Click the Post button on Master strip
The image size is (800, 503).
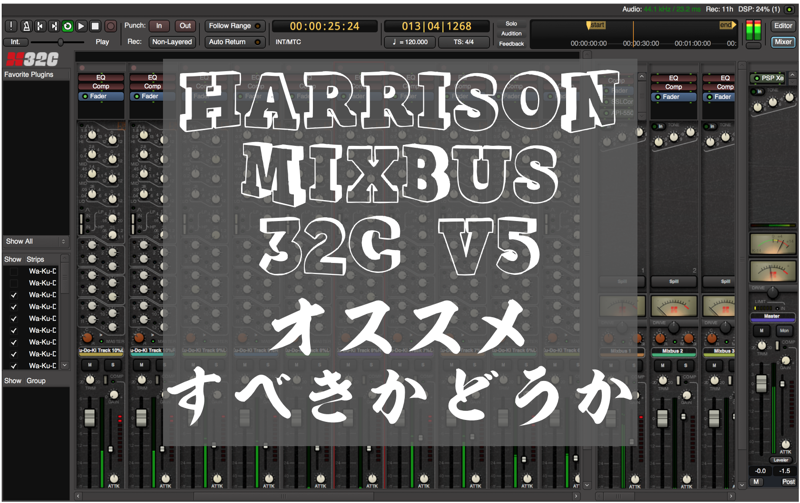(788, 482)
